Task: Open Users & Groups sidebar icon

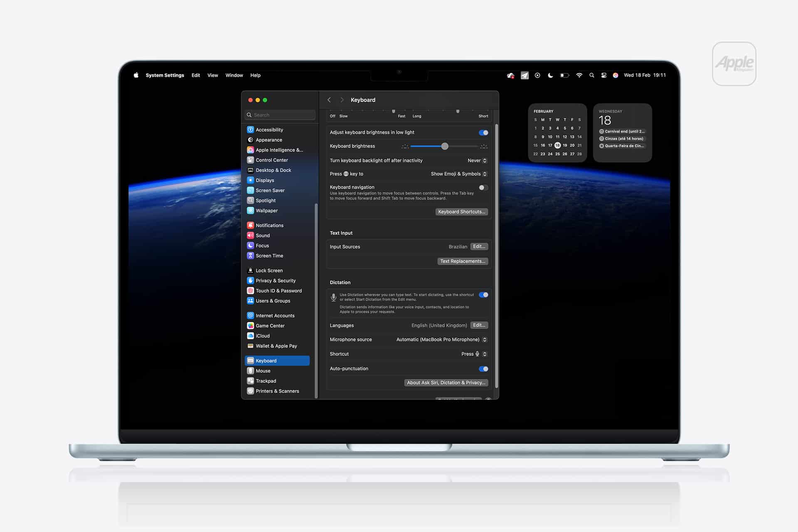Action: pyautogui.click(x=250, y=301)
